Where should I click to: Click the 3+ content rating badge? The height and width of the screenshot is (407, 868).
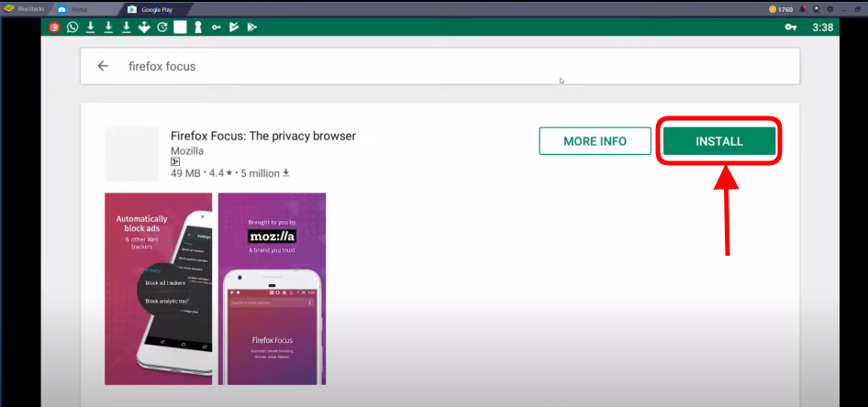coord(175,161)
